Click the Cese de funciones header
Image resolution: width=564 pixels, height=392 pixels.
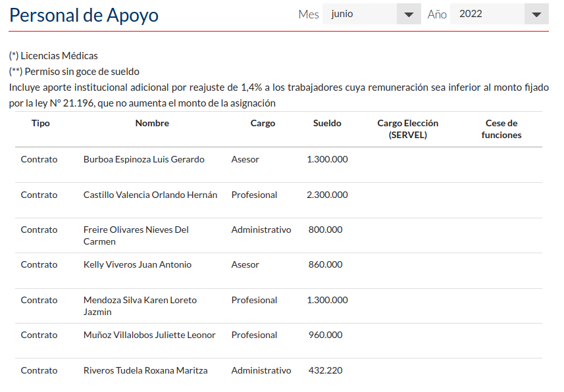click(x=501, y=129)
